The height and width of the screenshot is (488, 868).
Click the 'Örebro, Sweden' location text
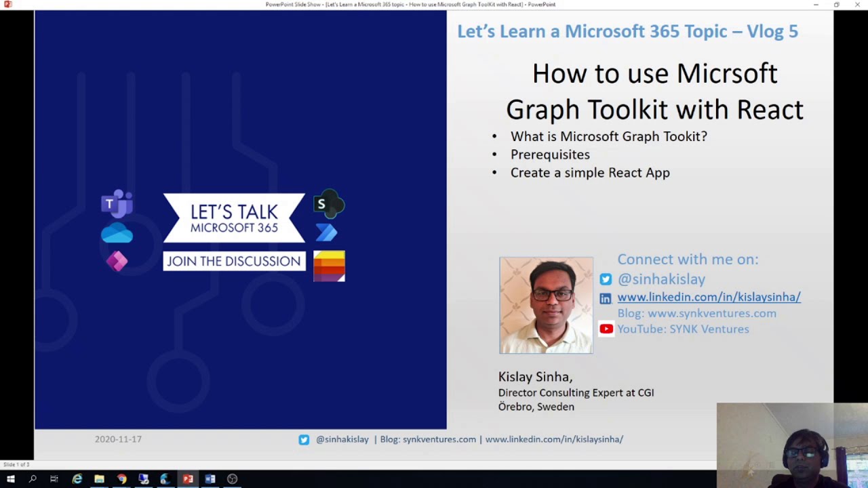[536, 407]
